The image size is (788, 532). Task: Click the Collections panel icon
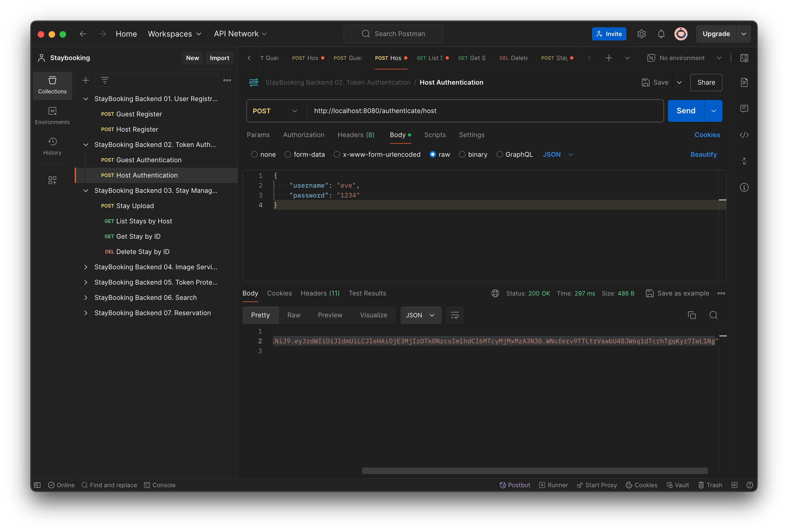pos(52,85)
